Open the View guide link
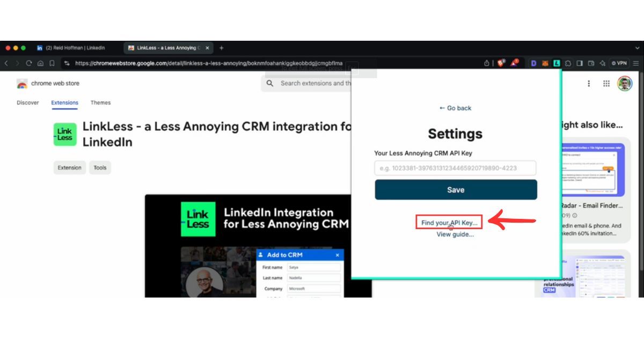The width and height of the screenshot is (644, 338). click(x=455, y=234)
